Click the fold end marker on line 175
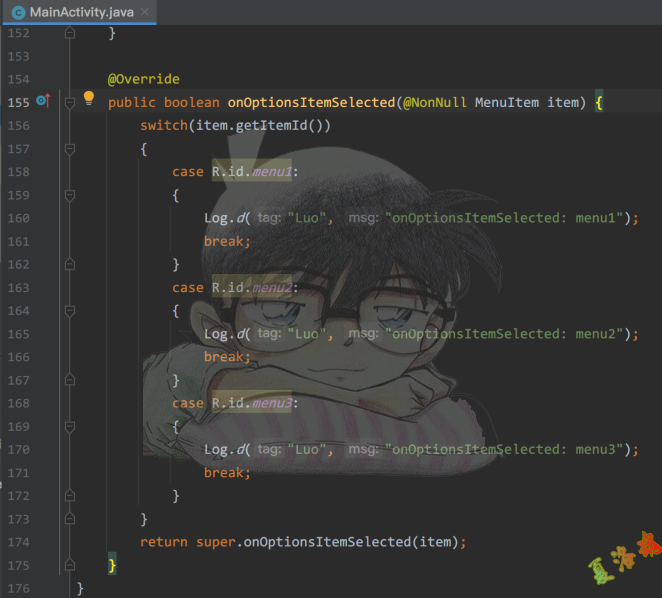This screenshot has width=662, height=598. tap(69, 565)
